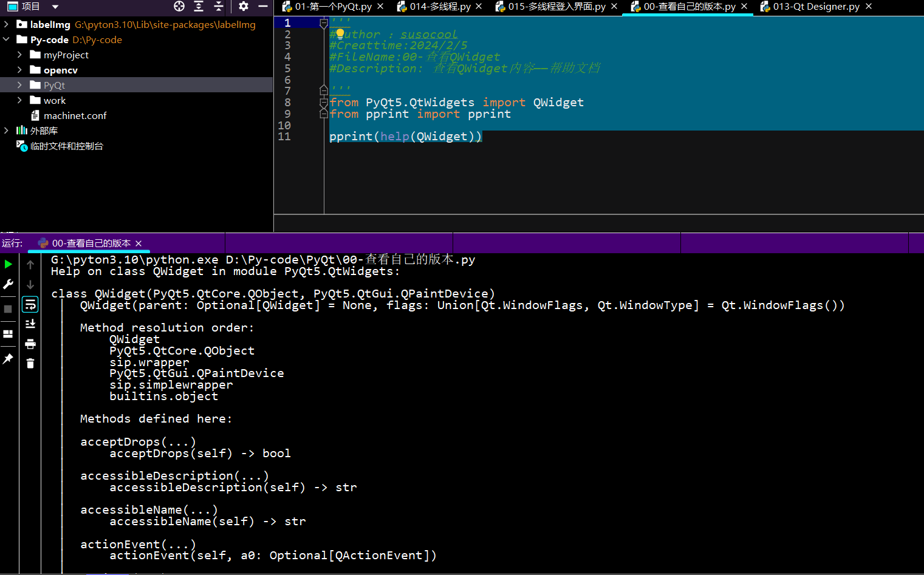Click the external libraries bar-chart icon
The height and width of the screenshot is (575, 924).
click(x=22, y=130)
